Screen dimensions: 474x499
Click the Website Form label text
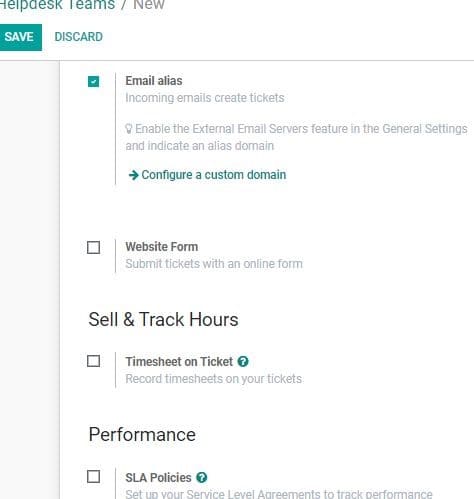(162, 247)
